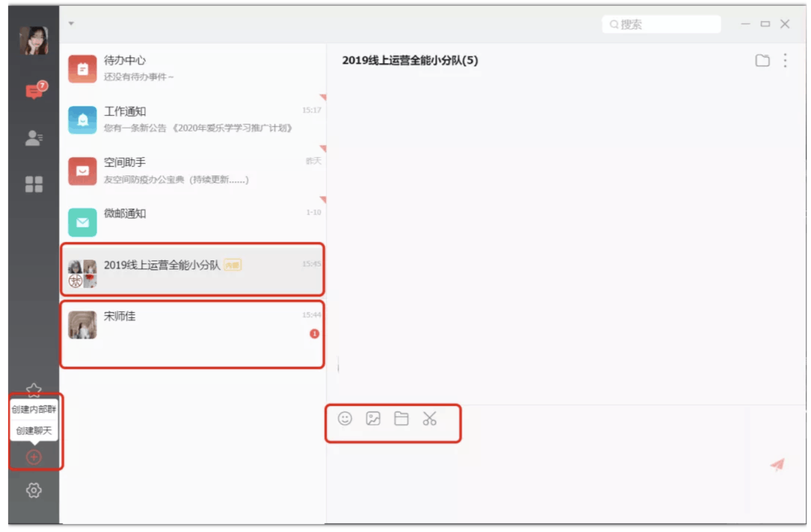811x532 pixels.
Task: Open chat with 宋师佳
Action: coord(192,326)
